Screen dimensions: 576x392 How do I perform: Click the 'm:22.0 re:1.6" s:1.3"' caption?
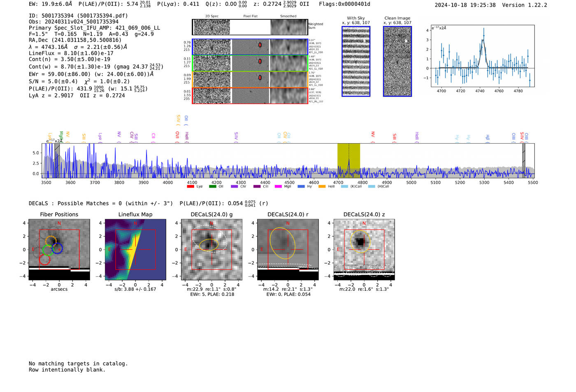[x=364, y=289]
